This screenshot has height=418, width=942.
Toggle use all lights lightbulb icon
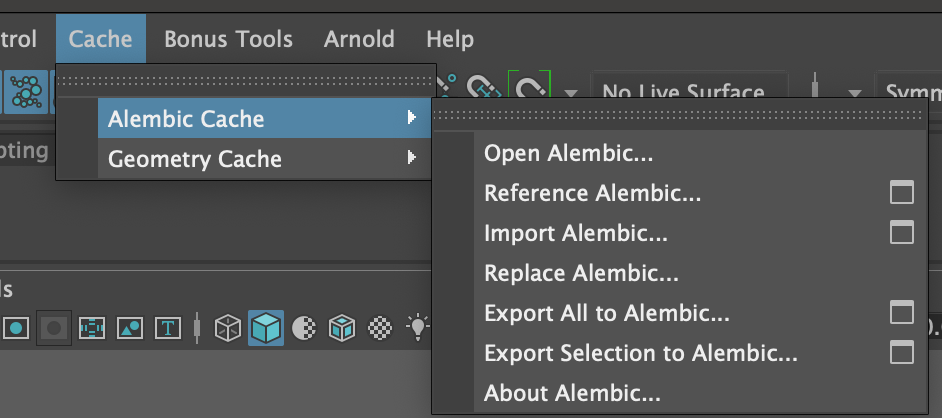417,327
